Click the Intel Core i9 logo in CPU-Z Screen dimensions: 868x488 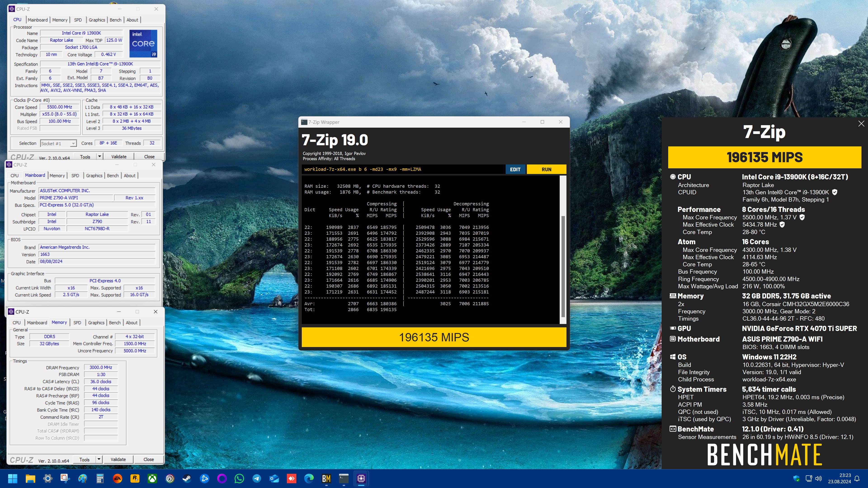coord(143,43)
